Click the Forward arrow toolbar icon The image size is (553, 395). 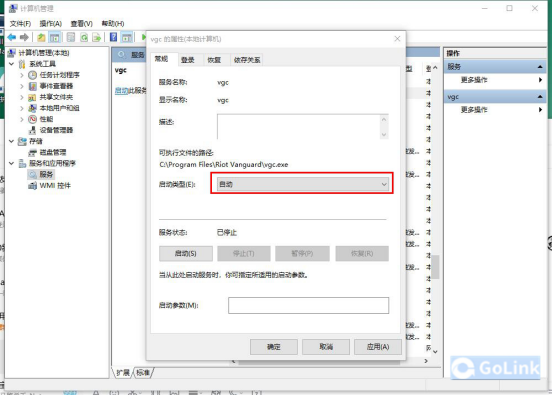(24, 37)
